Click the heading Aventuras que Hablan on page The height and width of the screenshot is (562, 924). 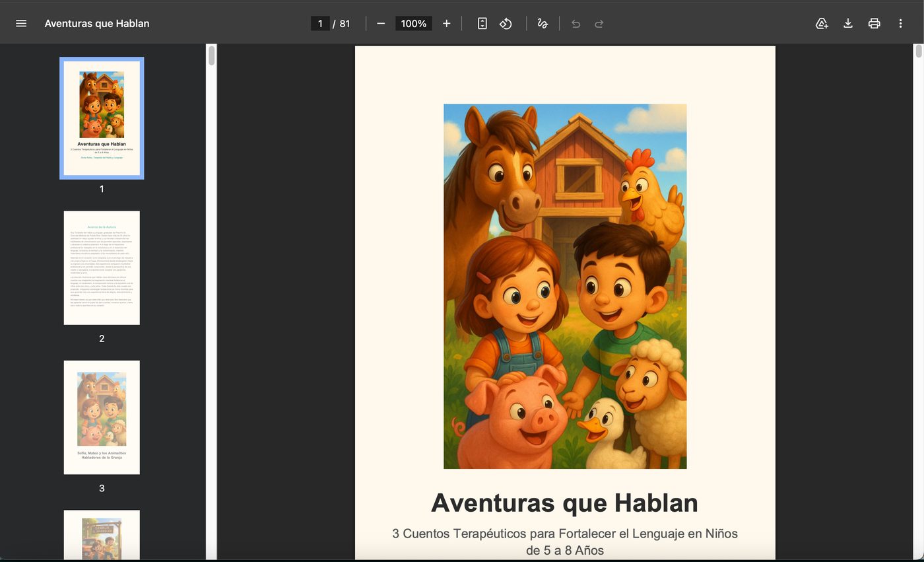[565, 503]
